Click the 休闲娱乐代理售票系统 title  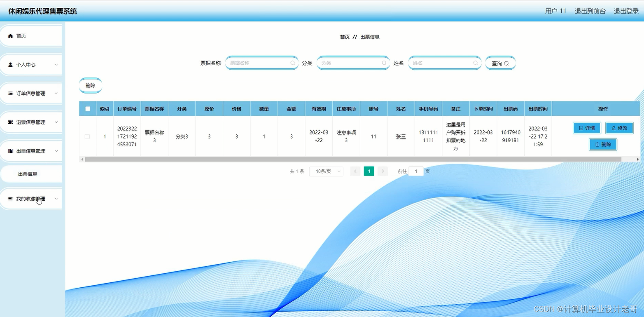tap(42, 11)
